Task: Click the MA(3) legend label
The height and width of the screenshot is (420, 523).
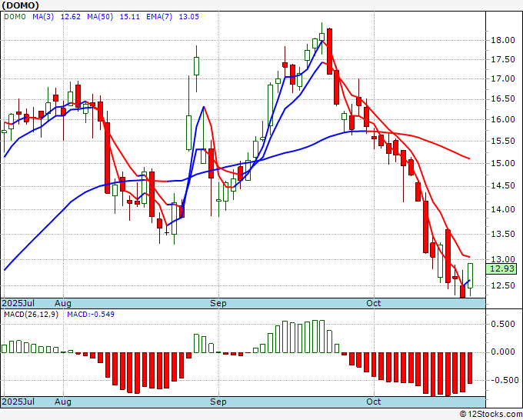Action: pyautogui.click(x=43, y=16)
